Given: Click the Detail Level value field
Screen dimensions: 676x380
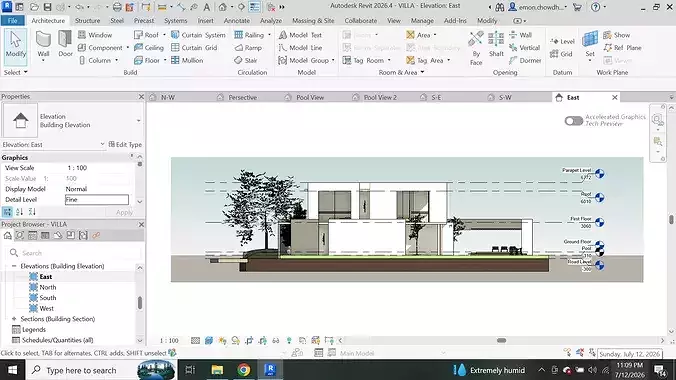Looking at the screenshot, I should (x=97, y=199).
